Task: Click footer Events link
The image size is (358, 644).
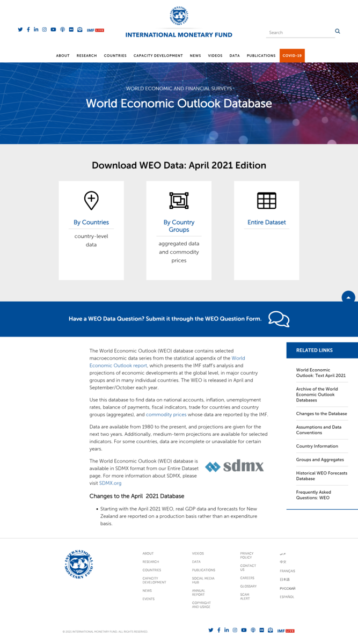Action: click(149, 599)
